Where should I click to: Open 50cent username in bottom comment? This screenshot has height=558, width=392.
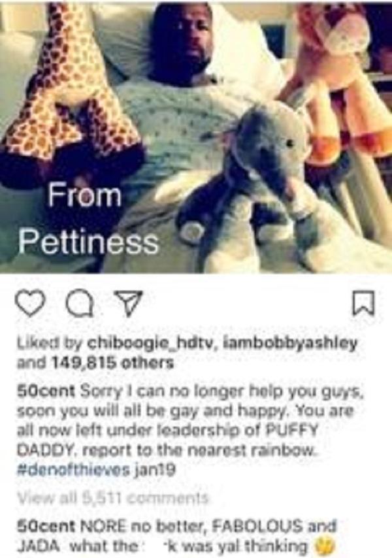point(46,525)
